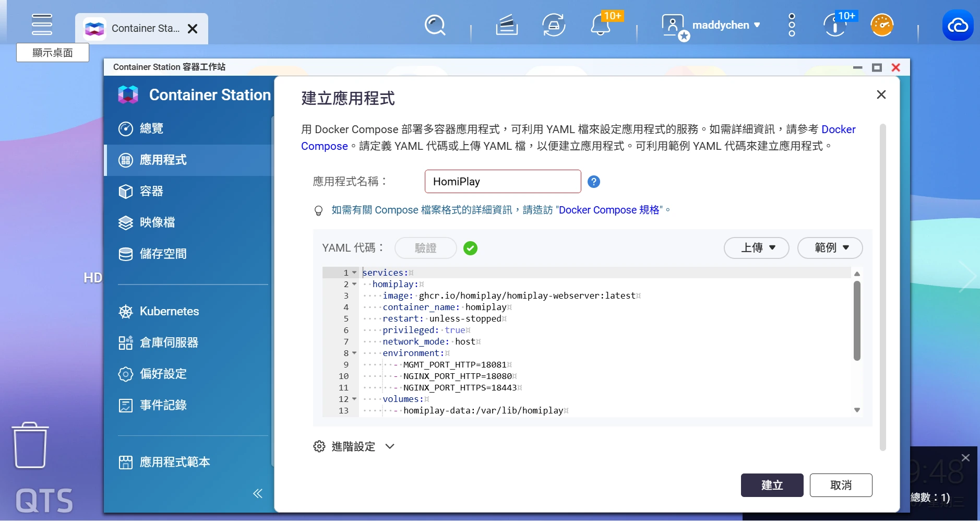Click the blue help question mark icon
Viewport: 980px width, 521px height.
(594, 182)
